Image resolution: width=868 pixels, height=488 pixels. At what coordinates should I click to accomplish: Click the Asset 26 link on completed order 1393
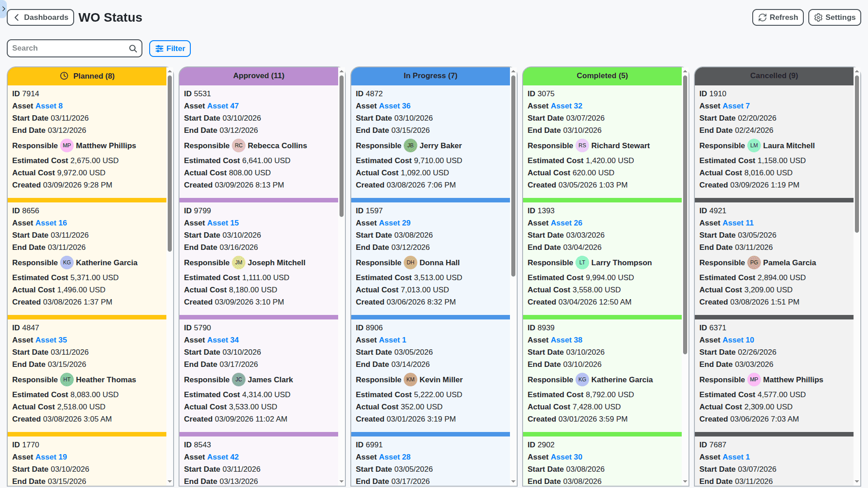click(566, 223)
